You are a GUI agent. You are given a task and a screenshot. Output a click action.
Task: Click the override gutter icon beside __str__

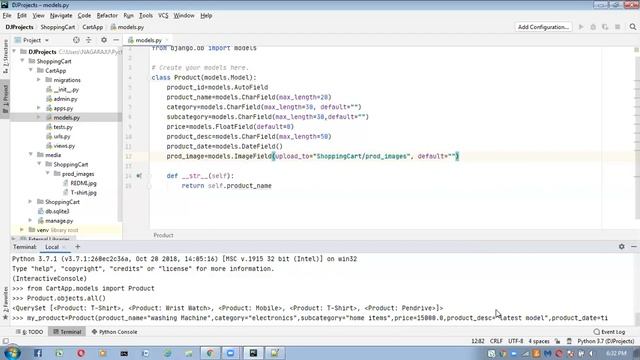(139, 176)
